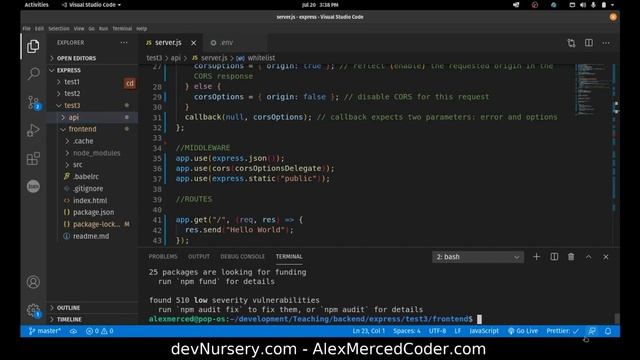Click Ln 23, Col 1 position indicator
Image resolution: width=640 pixels, height=360 pixels.
click(x=369, y=331)
